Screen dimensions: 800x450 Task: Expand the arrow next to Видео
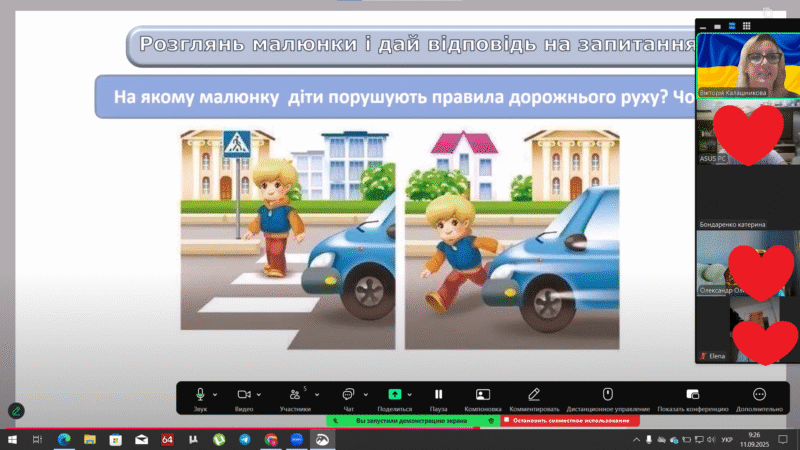click(x=260, y=395)
